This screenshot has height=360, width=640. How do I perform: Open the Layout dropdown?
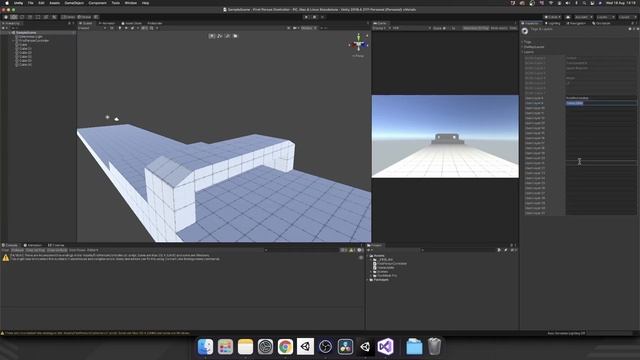[627, 17]
